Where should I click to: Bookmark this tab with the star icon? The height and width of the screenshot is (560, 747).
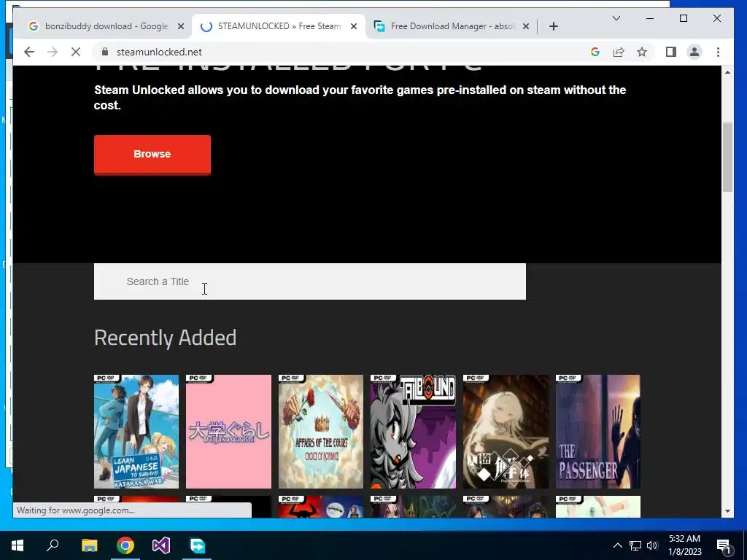pos(642,52)
